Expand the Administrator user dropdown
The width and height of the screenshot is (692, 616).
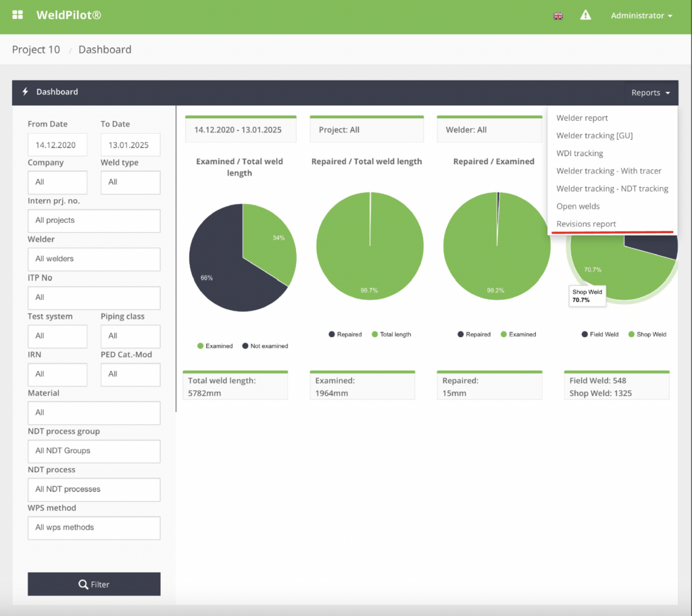[x=641, y=16]
